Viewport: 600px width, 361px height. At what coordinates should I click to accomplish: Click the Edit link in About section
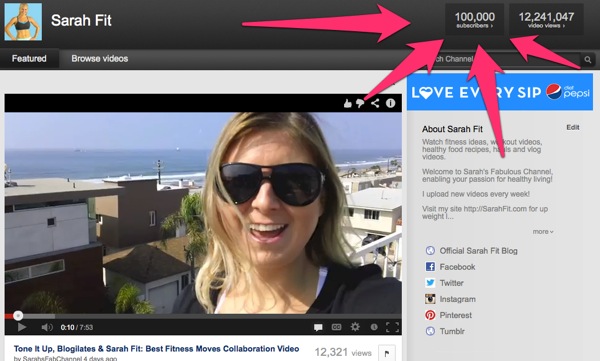(573, 127)
